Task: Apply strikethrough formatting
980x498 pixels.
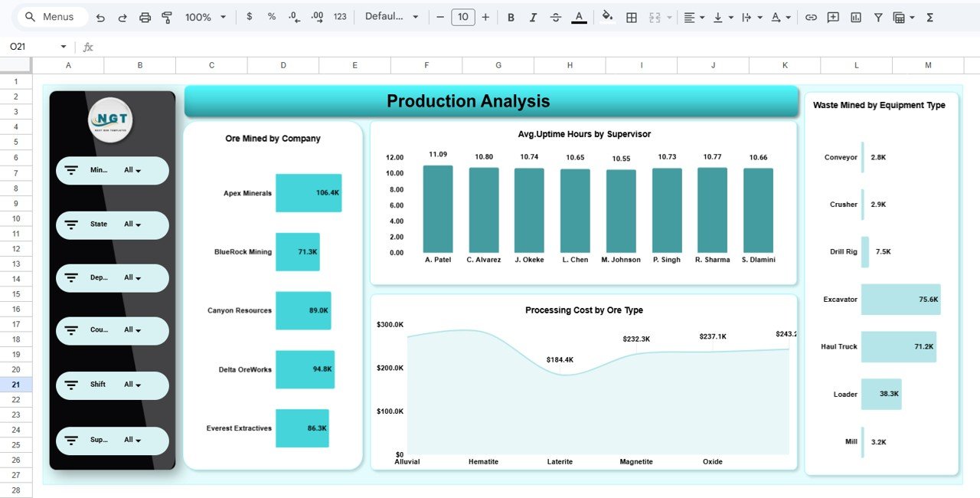Action: coord(555,17)
